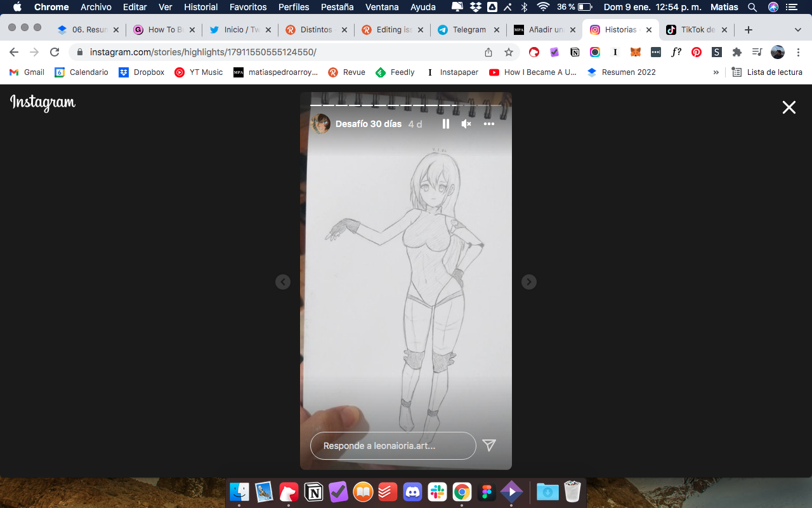Open Slack from the Dock
The width and height of the screenshot is (812, 508).
[x=437, y=491]
